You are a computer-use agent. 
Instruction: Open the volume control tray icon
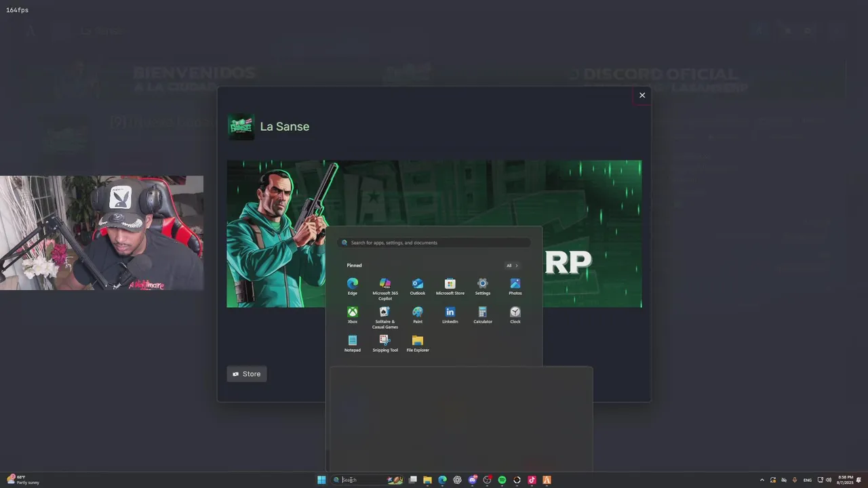[829, 480]
